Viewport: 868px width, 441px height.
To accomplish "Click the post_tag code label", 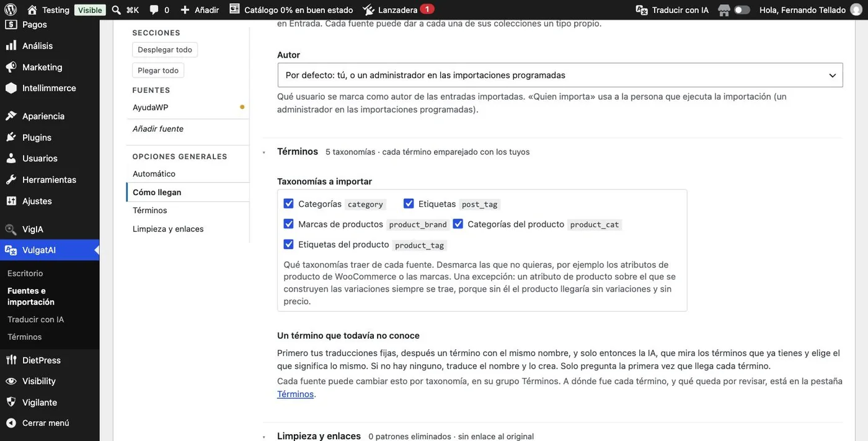I will pyautogui.click(x=480, y=204).
